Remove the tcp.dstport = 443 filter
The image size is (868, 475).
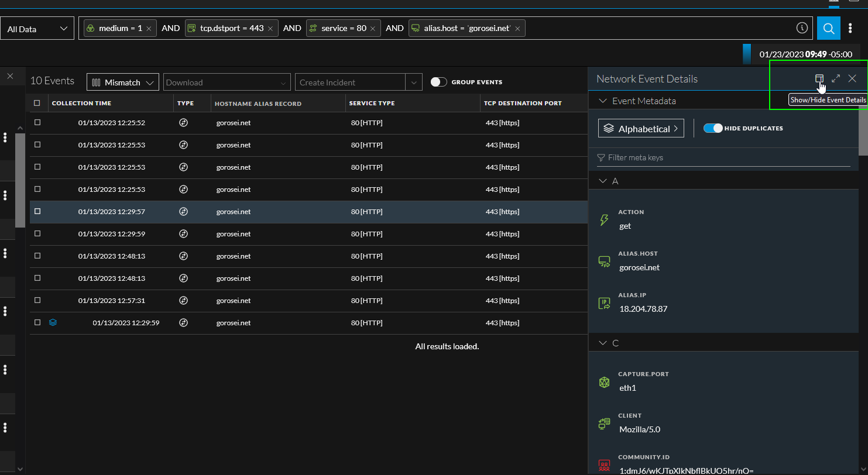point(270,29)
